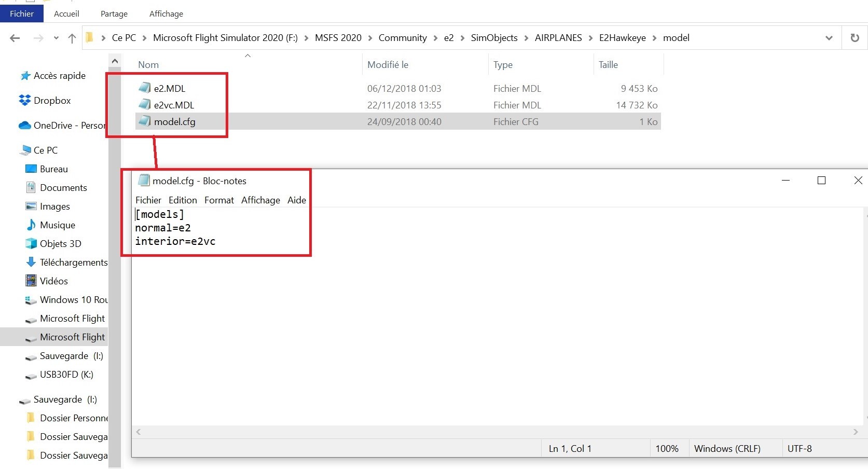
Task: Click Notepad's horizontal scroll left arrow
Action: [x=138, y=432]
